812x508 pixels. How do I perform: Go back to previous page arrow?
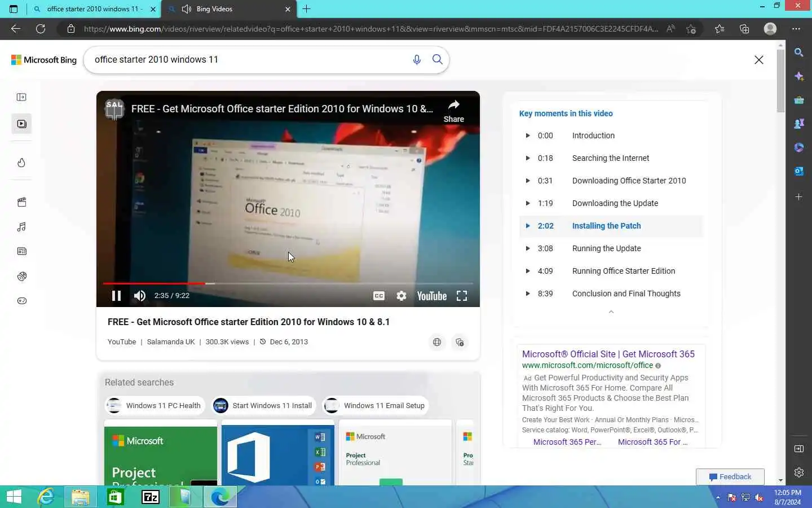click(16, 29)
